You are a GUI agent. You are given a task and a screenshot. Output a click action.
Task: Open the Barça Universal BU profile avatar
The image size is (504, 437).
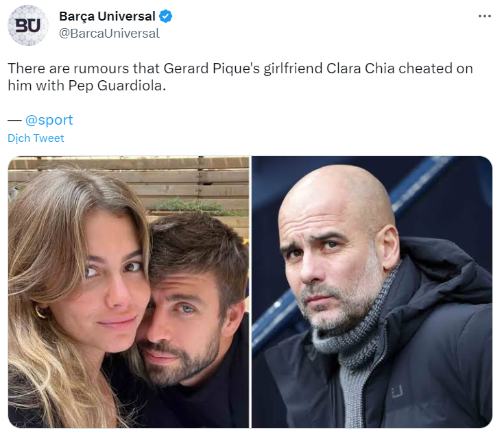tap(28, 25)
